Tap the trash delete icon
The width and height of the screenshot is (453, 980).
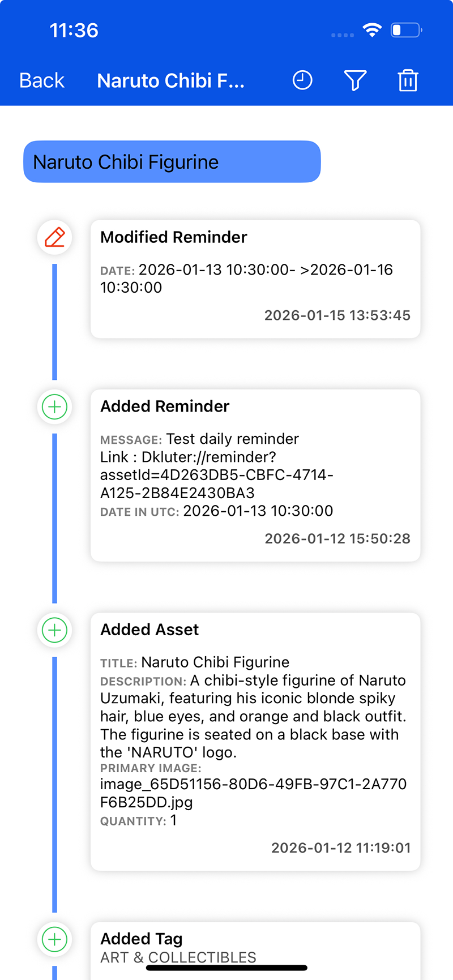pyautogui.click(x=408, y=80)
